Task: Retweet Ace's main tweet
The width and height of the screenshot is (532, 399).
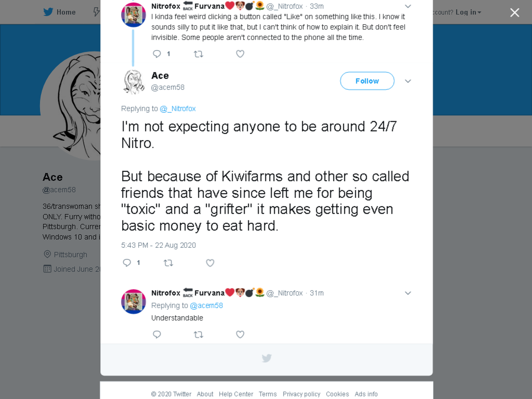Action: point(168,262)
